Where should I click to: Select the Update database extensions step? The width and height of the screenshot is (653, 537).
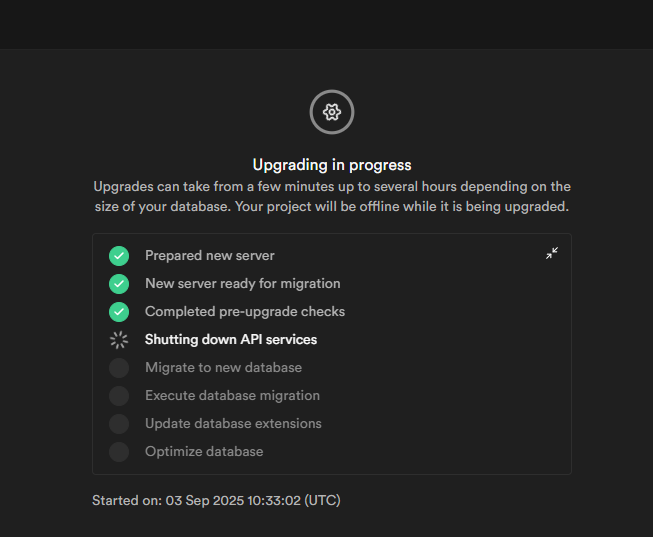[x=233, y=424]
